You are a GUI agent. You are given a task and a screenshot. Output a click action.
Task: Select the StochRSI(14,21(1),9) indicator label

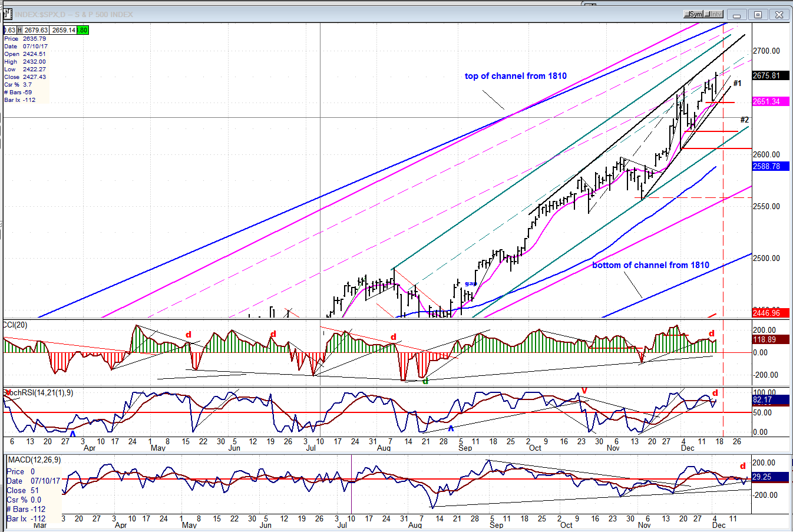click(x=39, y=392)
